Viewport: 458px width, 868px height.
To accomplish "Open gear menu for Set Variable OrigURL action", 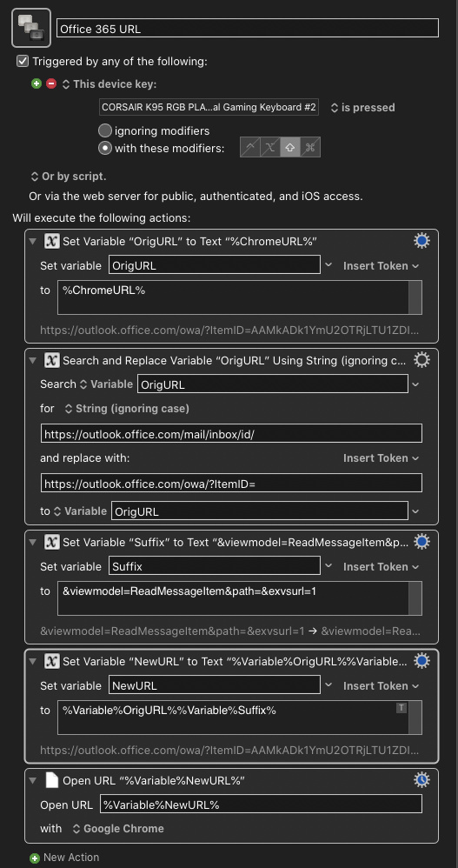I will [x=421, y=241].
